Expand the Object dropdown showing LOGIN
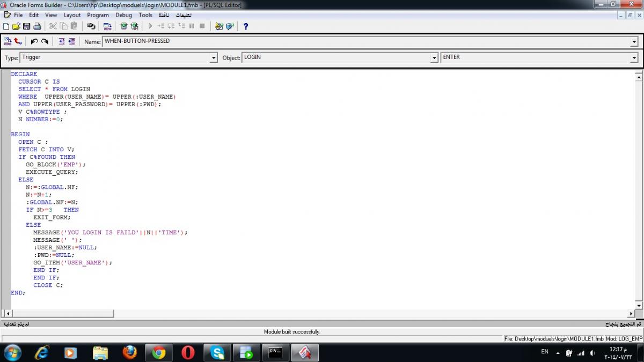Image resolution: width=644 pixels, height=362 pixels. click(x=434, y=58)
